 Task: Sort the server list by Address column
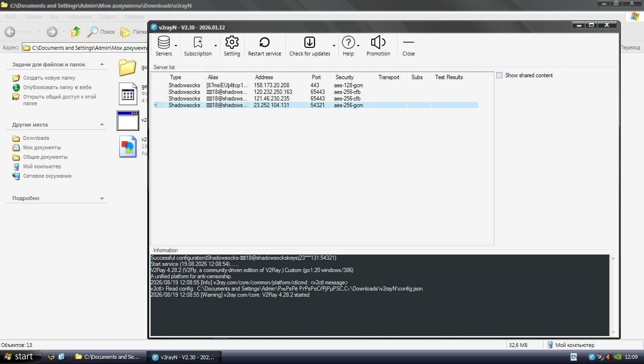279,77
